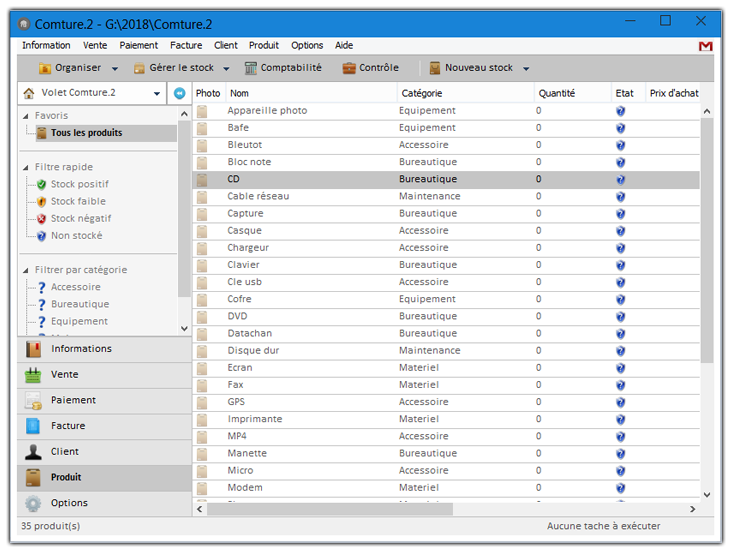Open the Nouveau stock dropdown arrow
This screenshot has width=732, height=553.
point(526,69)
